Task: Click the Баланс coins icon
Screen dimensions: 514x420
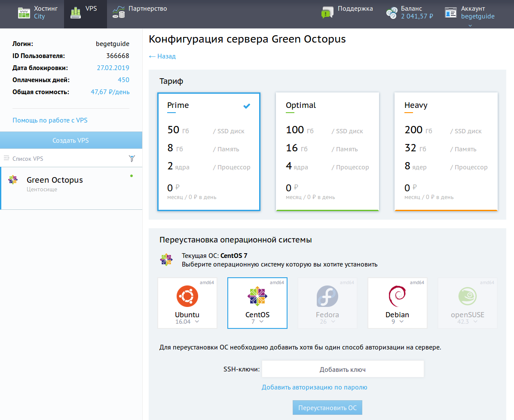Action: [392, 13]
